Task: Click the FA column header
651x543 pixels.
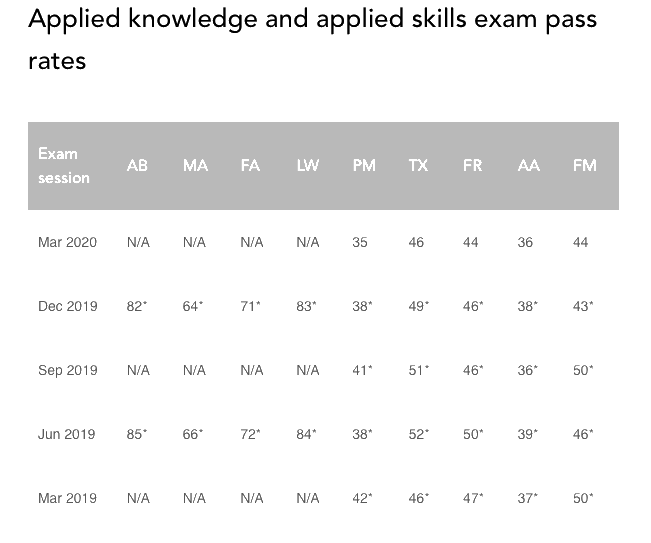Action: 251,166
